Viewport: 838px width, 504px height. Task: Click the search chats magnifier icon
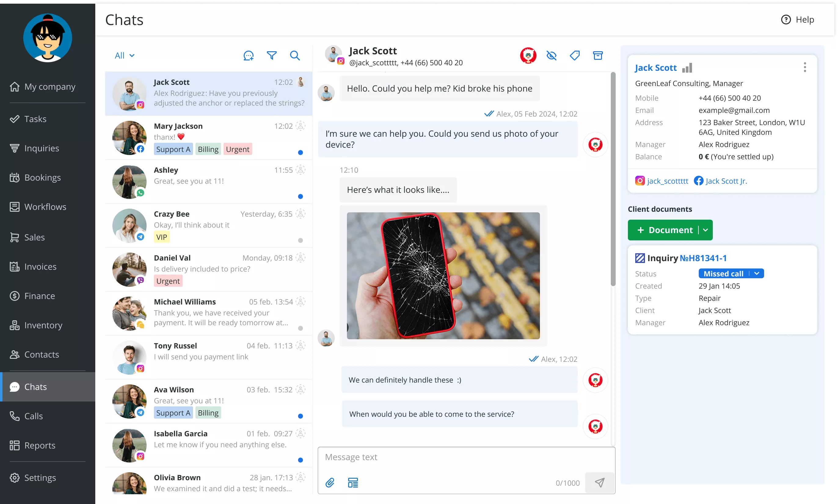pos(295,55)
